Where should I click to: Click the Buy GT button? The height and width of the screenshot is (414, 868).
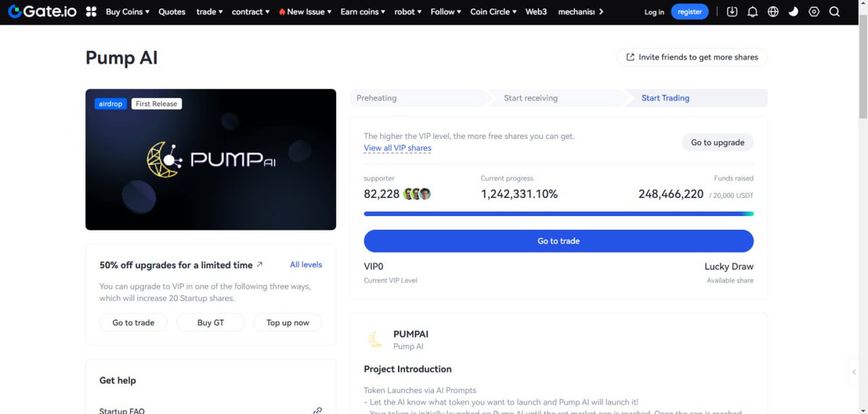point(210,322)
